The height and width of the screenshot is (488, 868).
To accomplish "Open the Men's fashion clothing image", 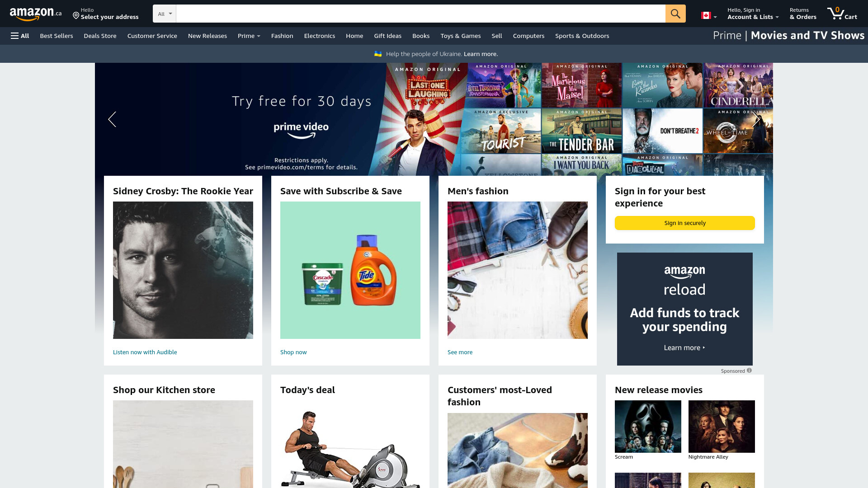I will tap(518, 270).
